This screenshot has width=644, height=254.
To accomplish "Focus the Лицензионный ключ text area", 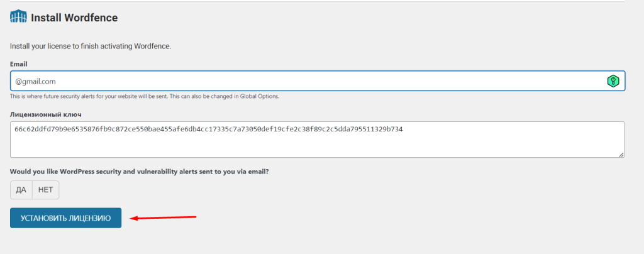I will [x=318, y=140].
